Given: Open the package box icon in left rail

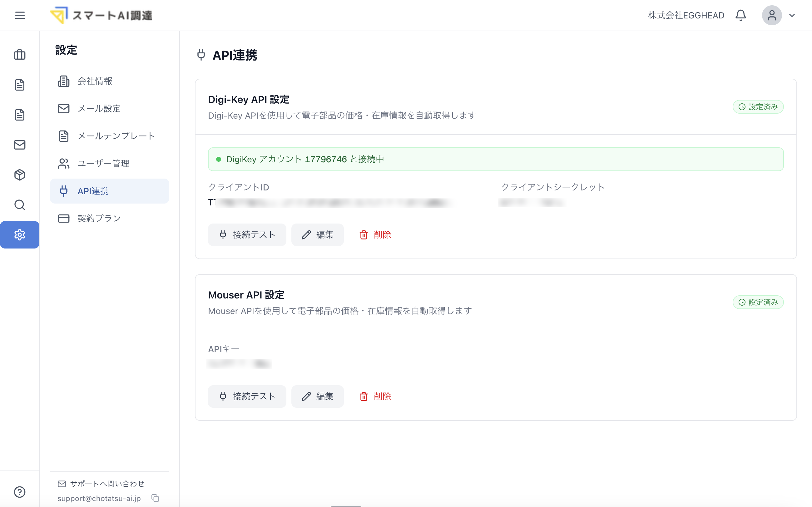Looking at the screenshot, I should click(x=20, y=175).
